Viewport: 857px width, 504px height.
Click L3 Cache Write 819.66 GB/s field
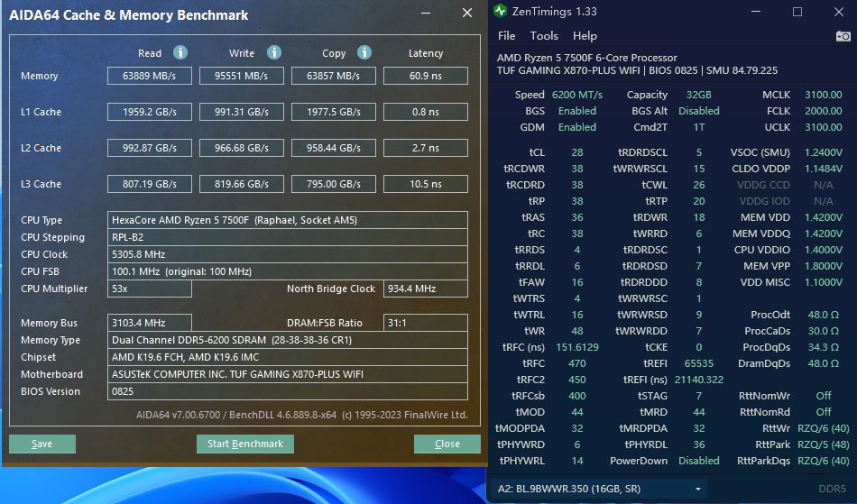click(241, 184)
